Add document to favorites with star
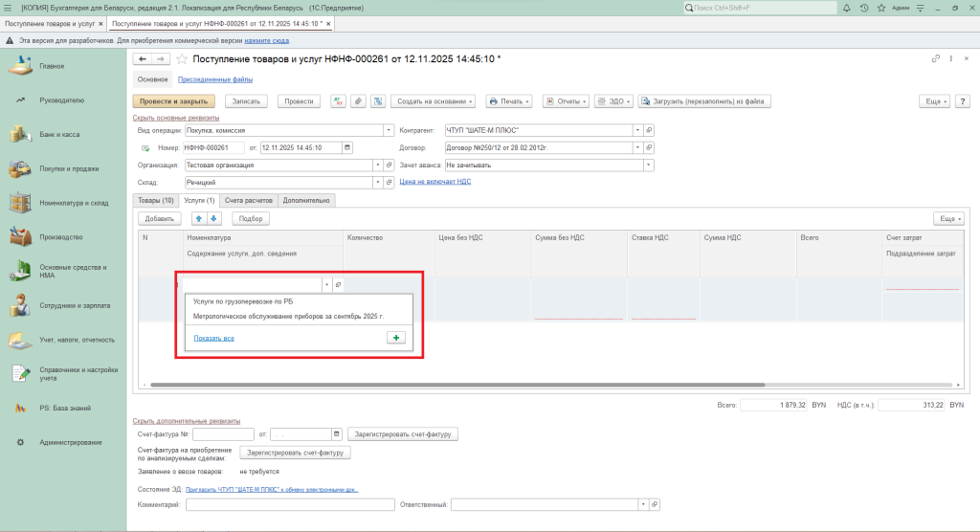Screen dimensions: 980x532 pyautogui.click(x=182, y=59)
